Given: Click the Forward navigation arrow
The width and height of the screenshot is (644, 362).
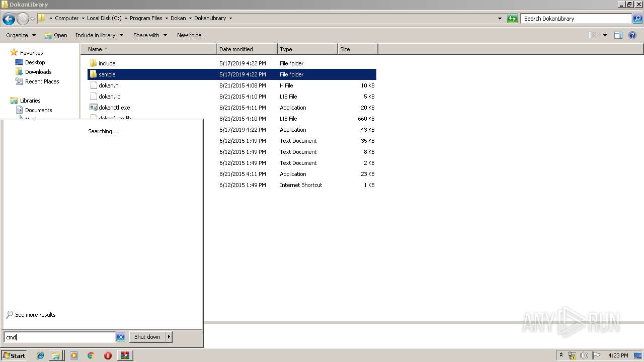Looking at the screenshot, I should 23,19.
